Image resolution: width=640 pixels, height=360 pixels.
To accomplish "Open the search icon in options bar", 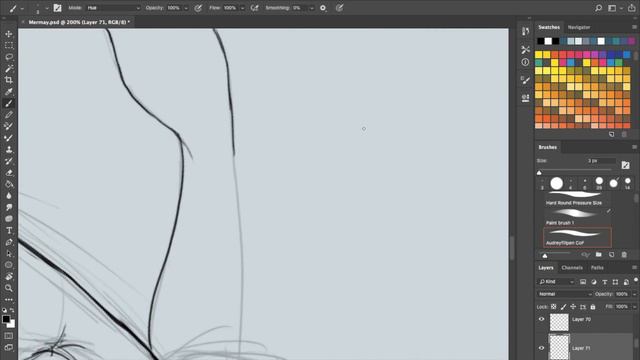I will point(598,8).
